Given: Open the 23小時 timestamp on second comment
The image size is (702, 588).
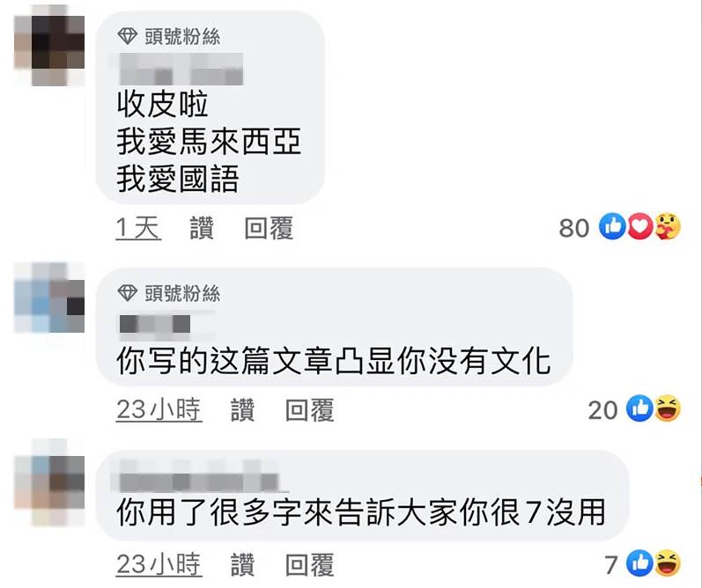Looking at the screenshot, I should [159, 410].
